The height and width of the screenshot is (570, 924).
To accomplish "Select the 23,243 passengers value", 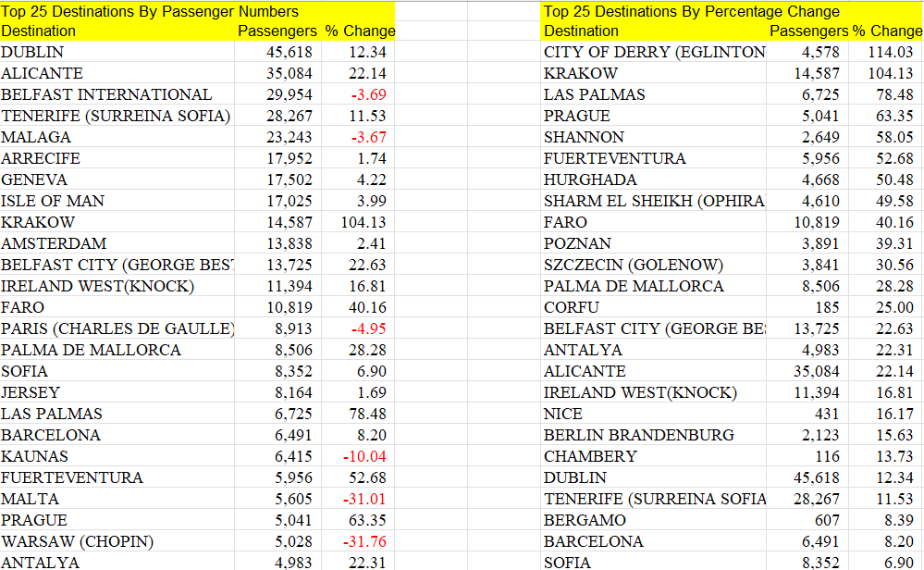I will tap(290, 137).
